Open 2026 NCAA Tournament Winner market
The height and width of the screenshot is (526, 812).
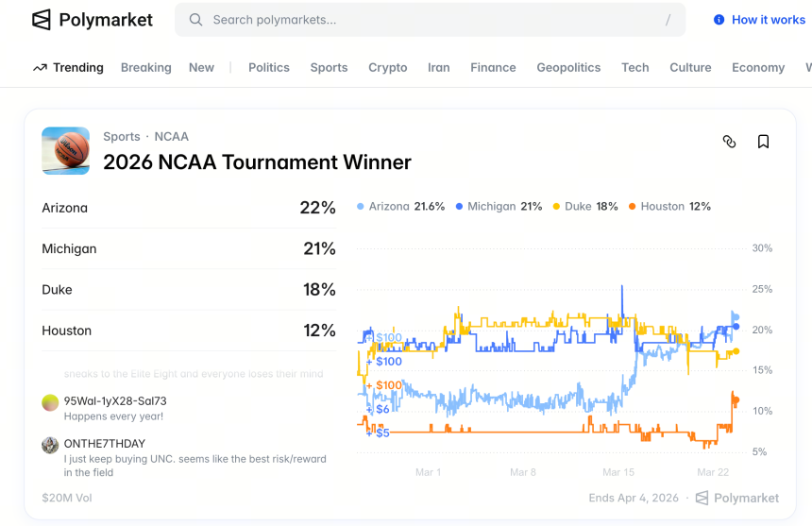pos(257,162)
